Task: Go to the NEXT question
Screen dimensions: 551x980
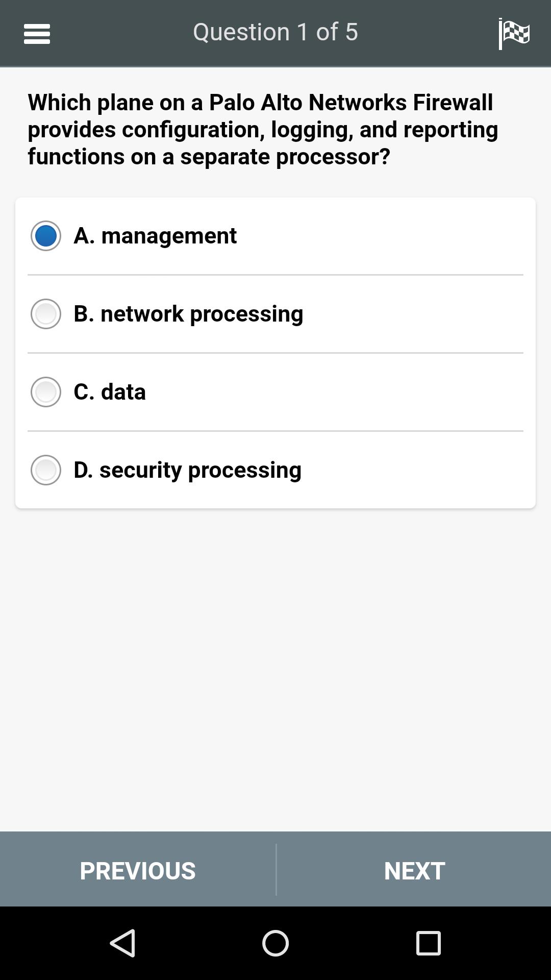Action: (414, 870)
